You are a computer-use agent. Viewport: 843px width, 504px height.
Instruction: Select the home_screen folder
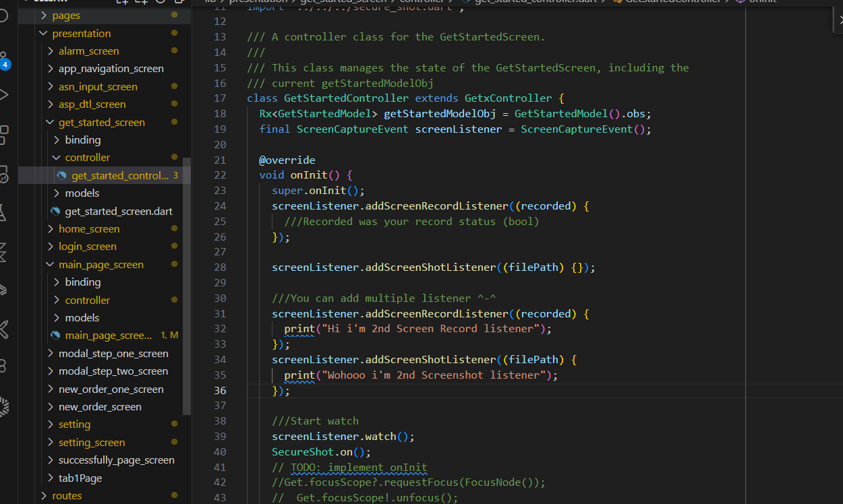(89, 228)
